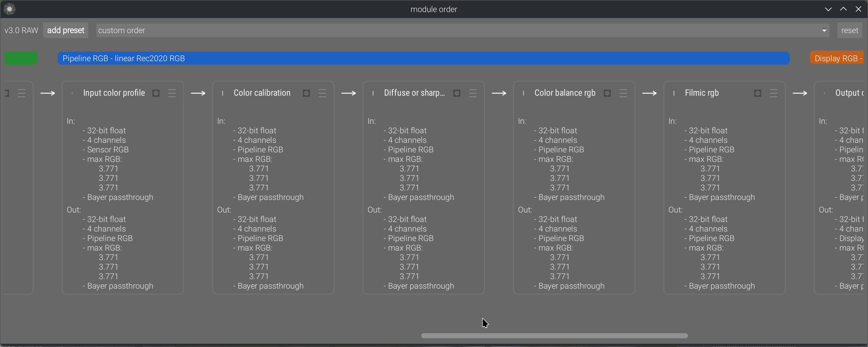Toggle Color balance rgb power switch
Viewport: 868px width, 347px height.
pos(523,93)
